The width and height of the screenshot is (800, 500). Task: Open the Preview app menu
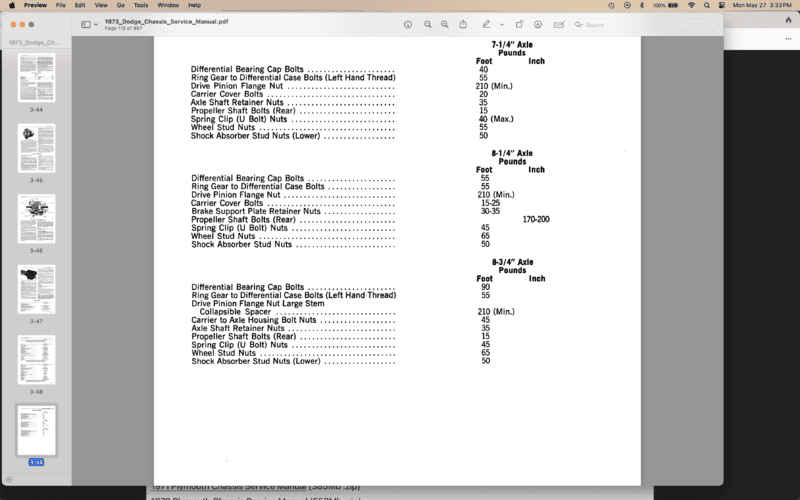click(35, 5)
